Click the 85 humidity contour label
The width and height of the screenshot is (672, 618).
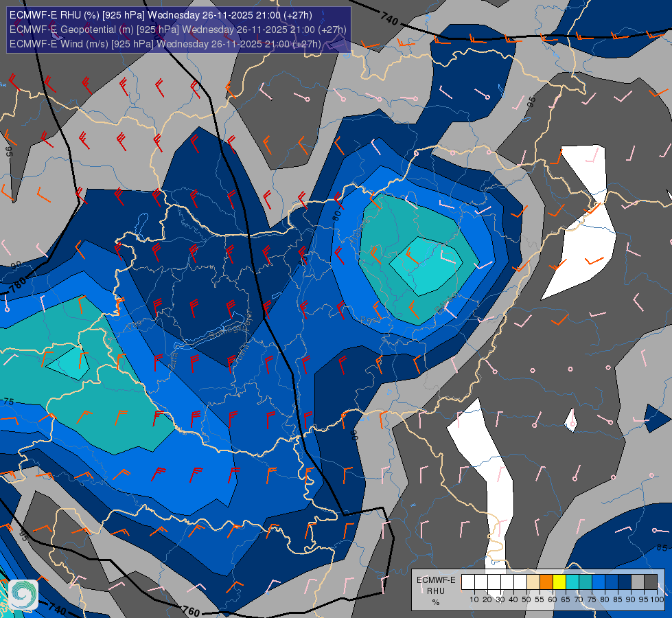click(662, 548)
